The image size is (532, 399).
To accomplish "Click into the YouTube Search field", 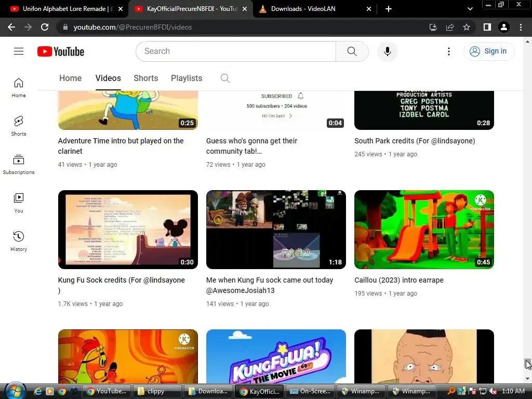I will 236,51.
